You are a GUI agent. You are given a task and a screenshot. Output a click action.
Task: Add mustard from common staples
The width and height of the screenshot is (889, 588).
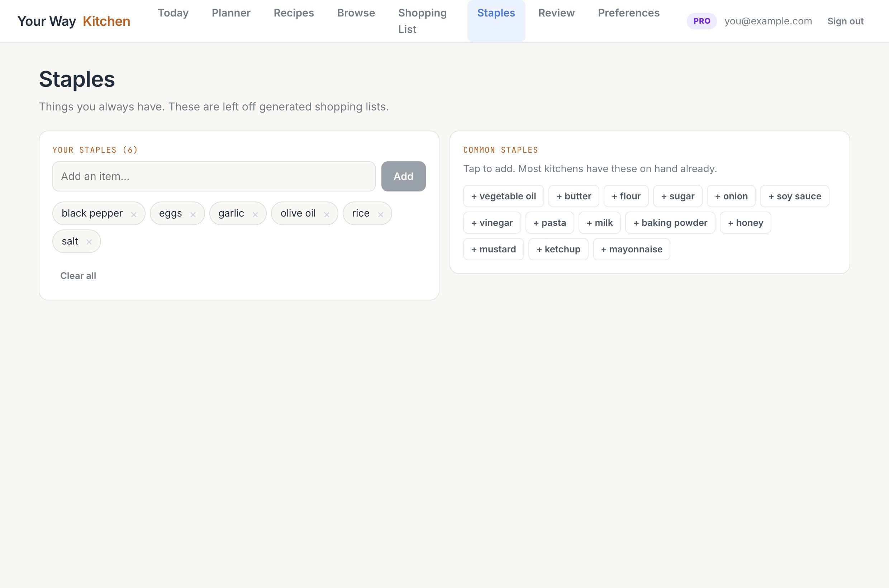tap(493, 250)
